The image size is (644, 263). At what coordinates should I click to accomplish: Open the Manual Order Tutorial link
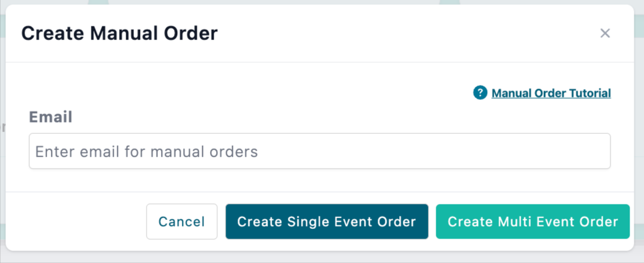click(551, 93)
